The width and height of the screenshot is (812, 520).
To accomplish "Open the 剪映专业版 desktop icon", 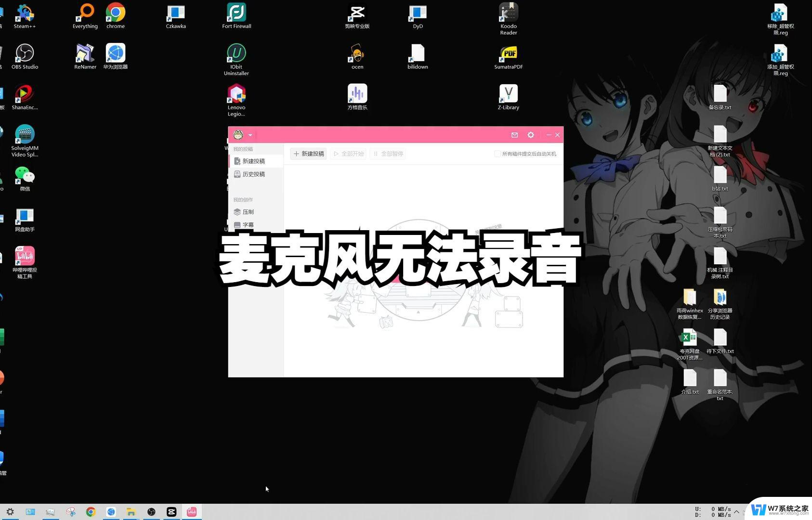I will coord(357,16).
